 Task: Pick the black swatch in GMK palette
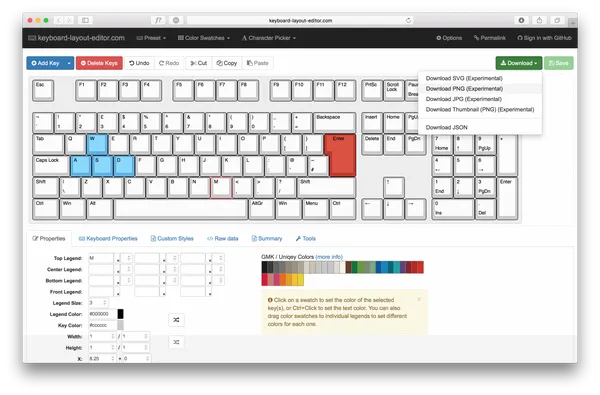pos(264,267)
